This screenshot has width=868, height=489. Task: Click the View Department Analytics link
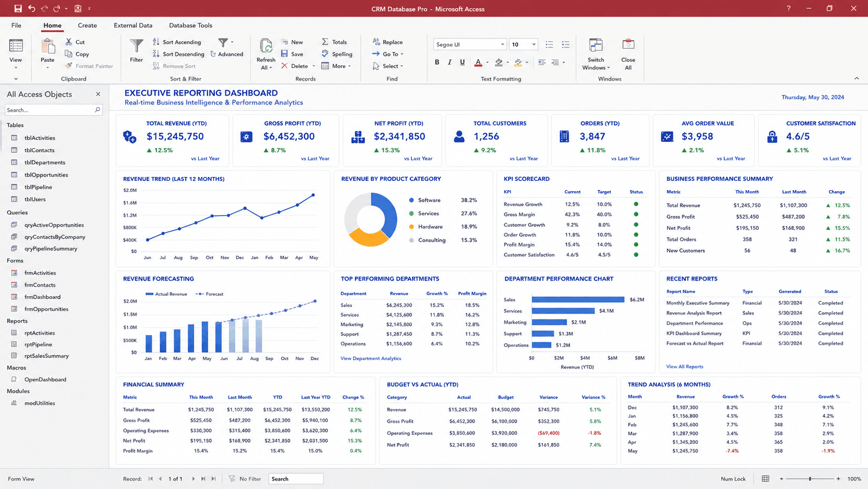371,359
